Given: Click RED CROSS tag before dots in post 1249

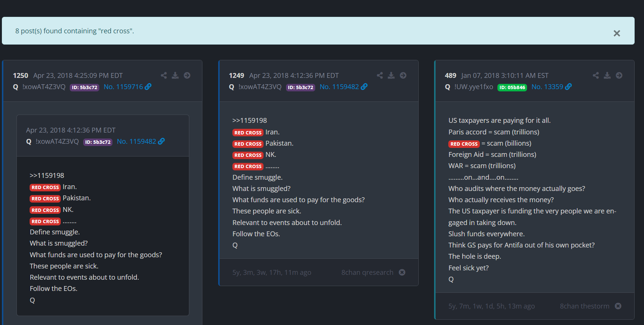Looking at the screenshot, I should pyautogui.click(x=248, y=166).
